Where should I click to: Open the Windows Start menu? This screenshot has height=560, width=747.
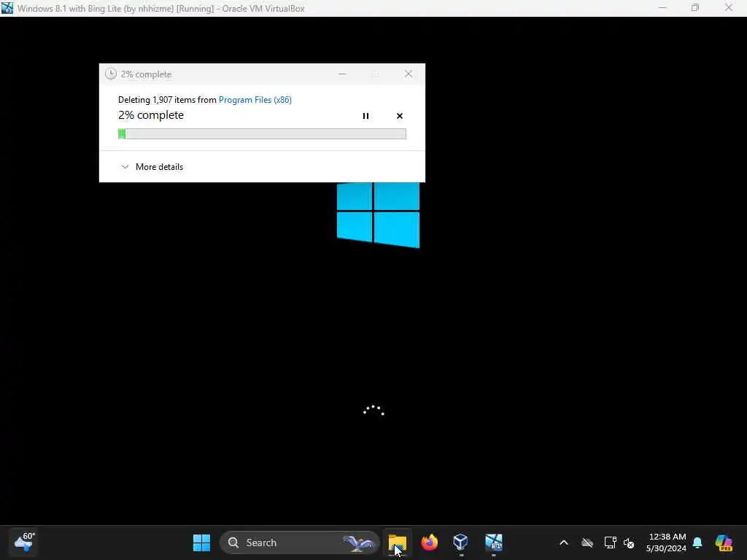(x=201, y=542)
